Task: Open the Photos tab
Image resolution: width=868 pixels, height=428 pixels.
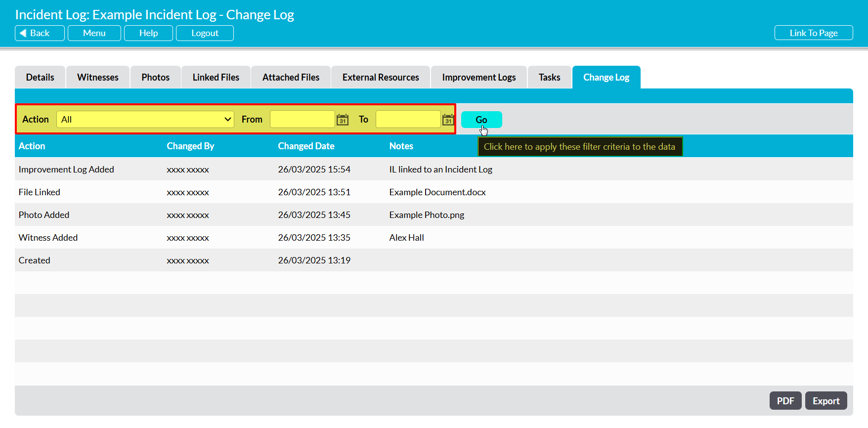Action: tap(156, 77)
